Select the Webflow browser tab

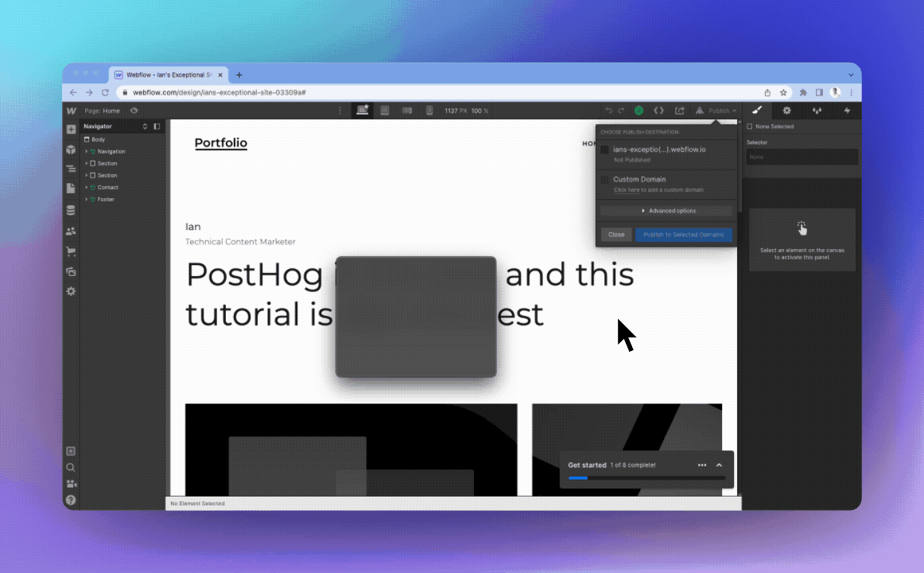coord(167,74)
